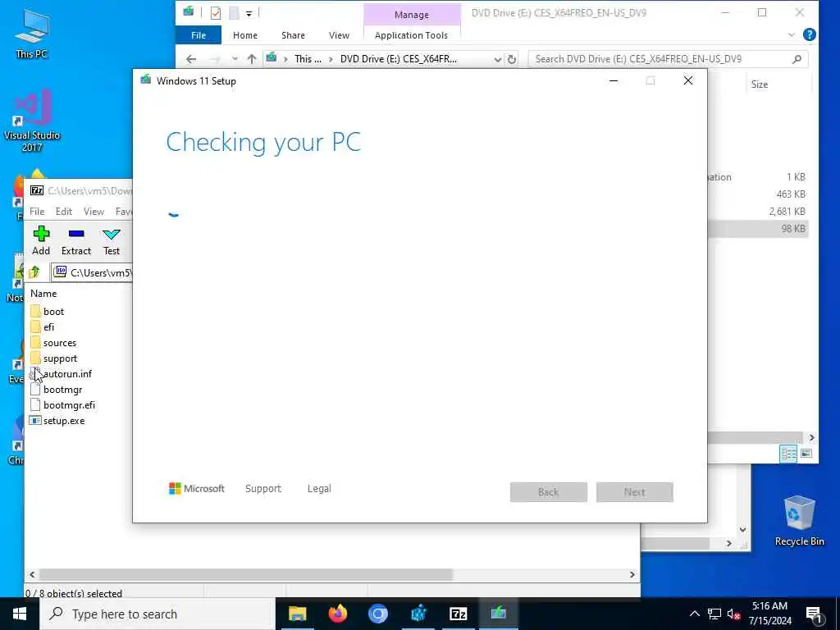Open Explorer help question mark
This screenshot has width=840, height=630.
(x=810, y=34)
